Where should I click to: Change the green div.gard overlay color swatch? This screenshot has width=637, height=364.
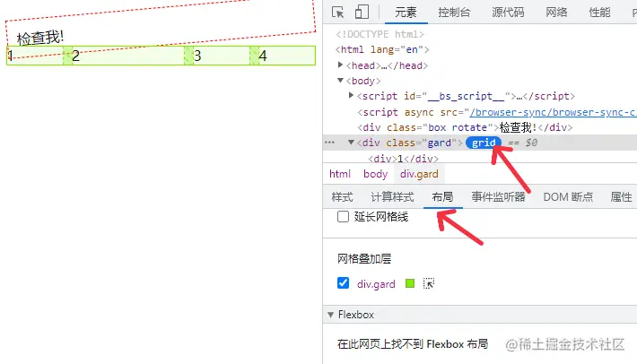click(x=410, y=283)
